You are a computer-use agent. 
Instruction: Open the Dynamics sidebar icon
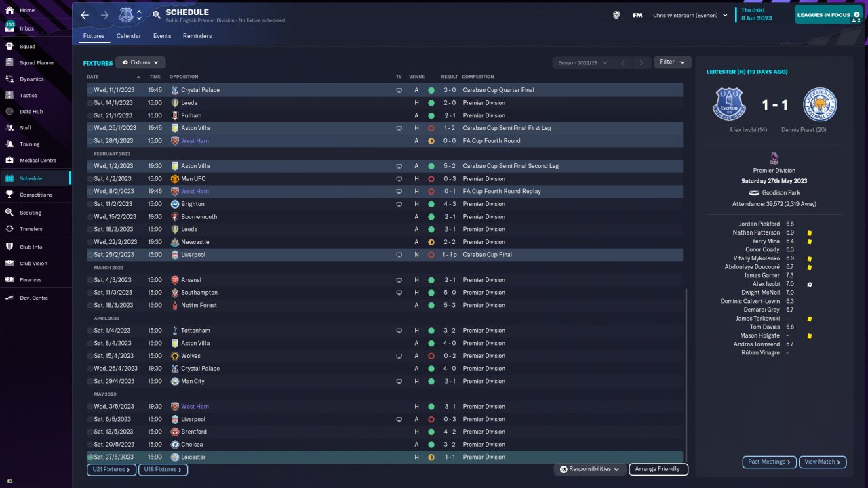[9, 79]
